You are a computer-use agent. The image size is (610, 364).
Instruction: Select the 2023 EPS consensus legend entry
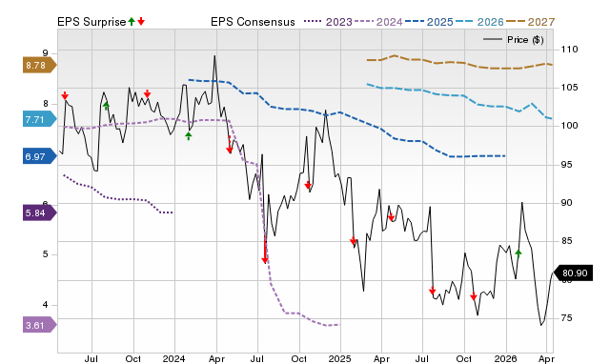(x=328, y=22)
